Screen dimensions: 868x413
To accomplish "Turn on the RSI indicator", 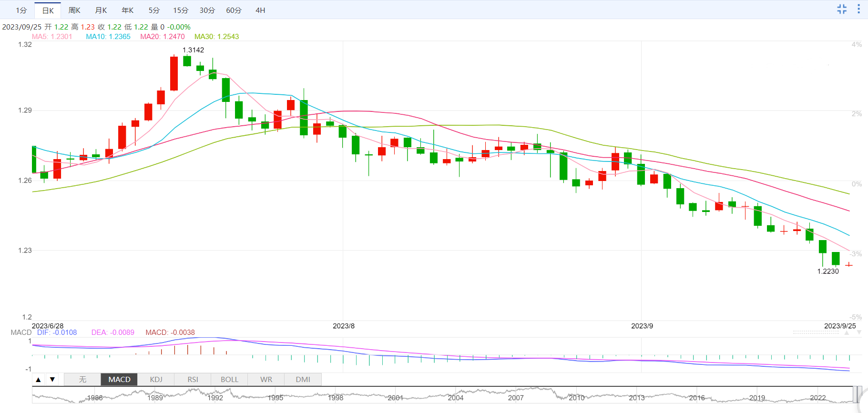I will point(193,380).
